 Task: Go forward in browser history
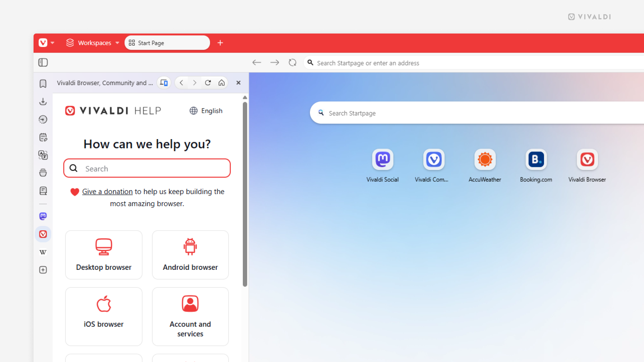pos(275,63)
